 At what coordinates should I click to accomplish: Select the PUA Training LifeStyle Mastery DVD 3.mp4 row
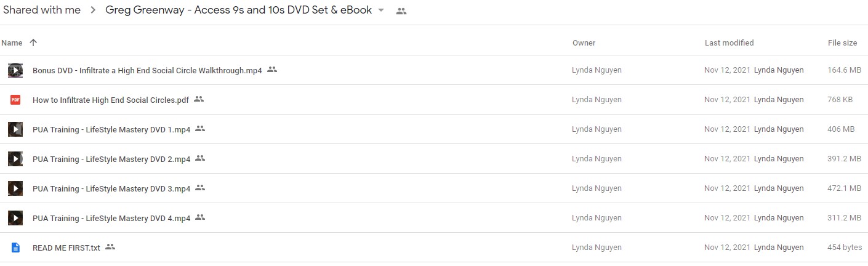tap(434, 188)
